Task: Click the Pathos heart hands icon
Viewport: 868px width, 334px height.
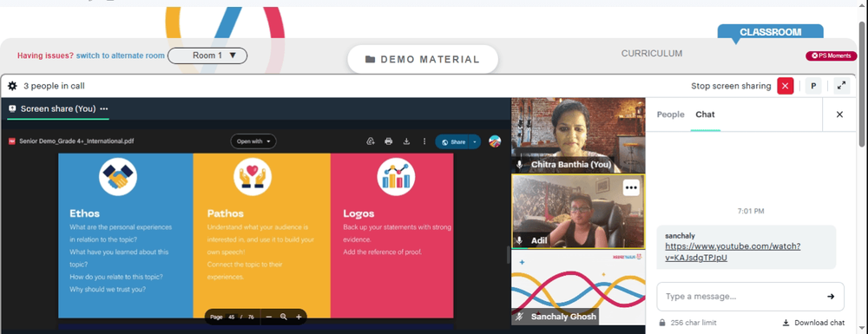Action: point(253,176)
